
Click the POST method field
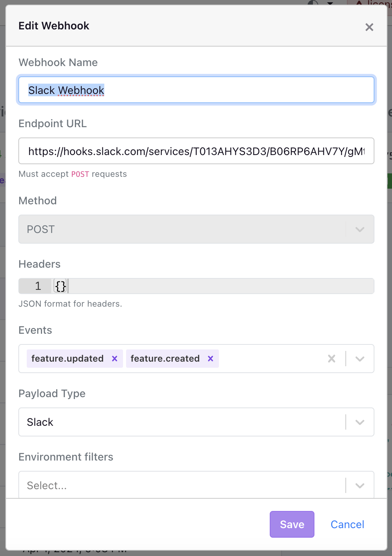[196, 229]
